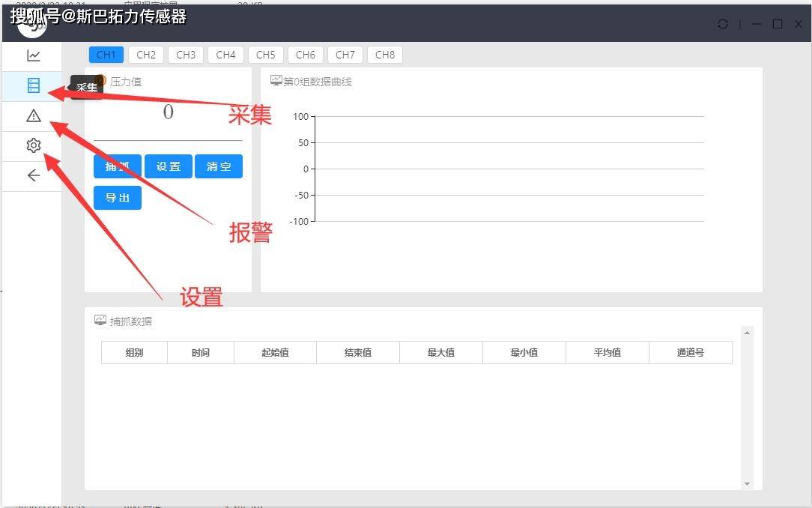Click the 100 y-axis label on chart

coord(301,117)
